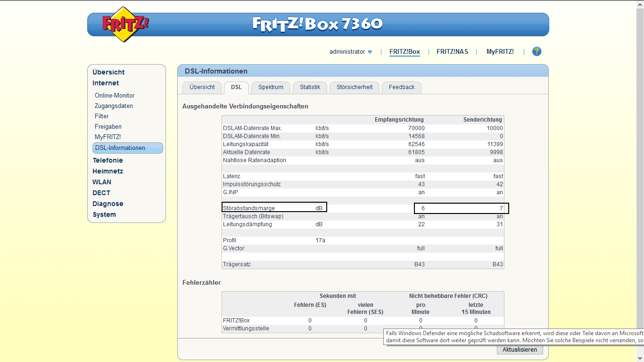Viewport: 644px width, 362px height.
Task: Click the Fehlern (ES) column header
Action: (x=310, y=305)
